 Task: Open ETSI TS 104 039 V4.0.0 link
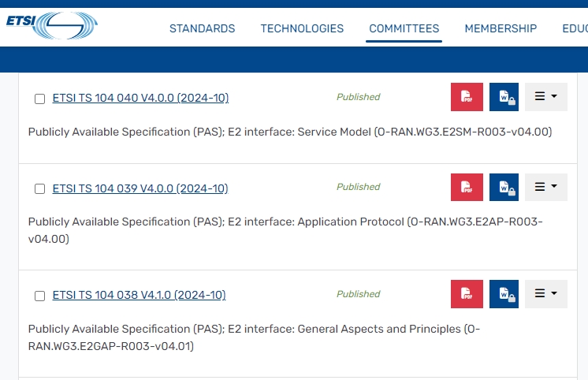(x=140, y=188)
